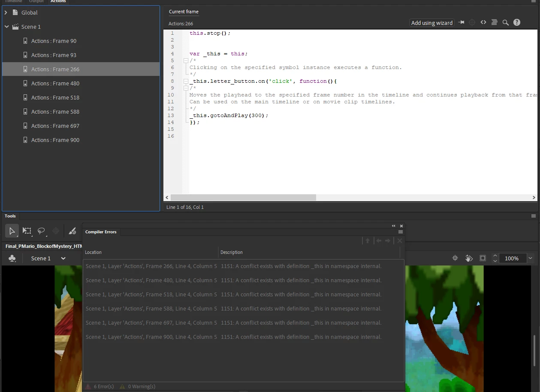The width and height of the screenshot is (540, 392).
Task: Select the Brush tool
Action: point(72,231)
